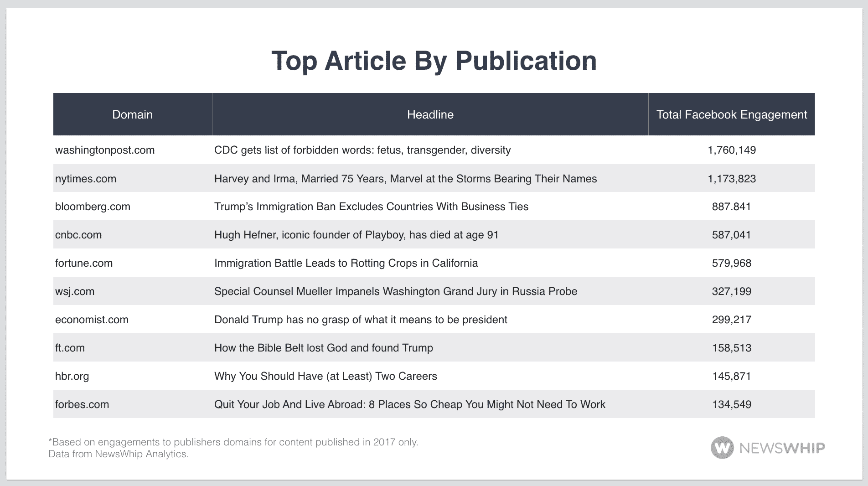This screenshot has height=486, width=868.
Task: Click the economist.com Donald Trump headline
Action: pyautogui.click(x=360, y=320)
